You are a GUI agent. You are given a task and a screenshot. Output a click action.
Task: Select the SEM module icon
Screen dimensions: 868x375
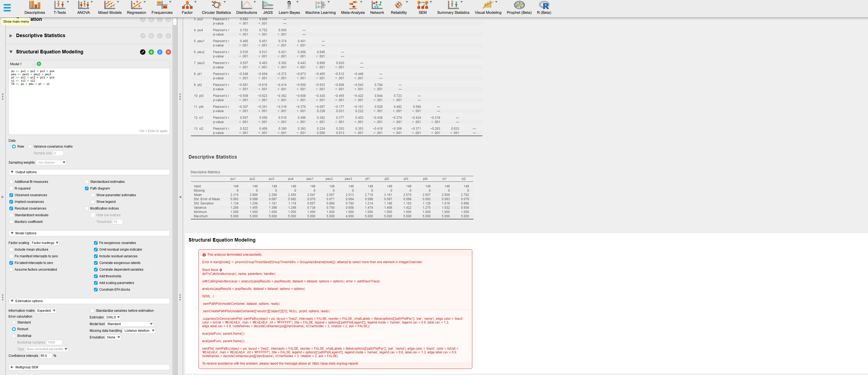pos(422,7)
